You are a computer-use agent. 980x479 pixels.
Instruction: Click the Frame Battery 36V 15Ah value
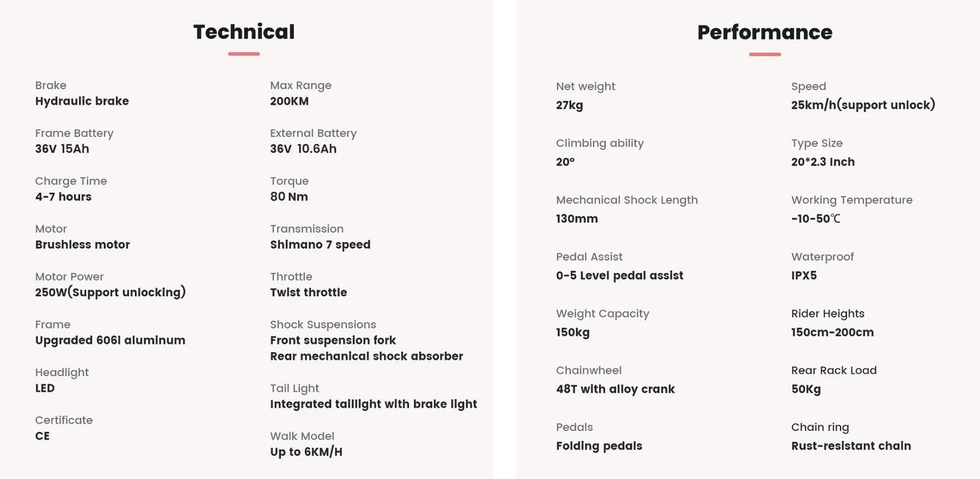point(62,149)
